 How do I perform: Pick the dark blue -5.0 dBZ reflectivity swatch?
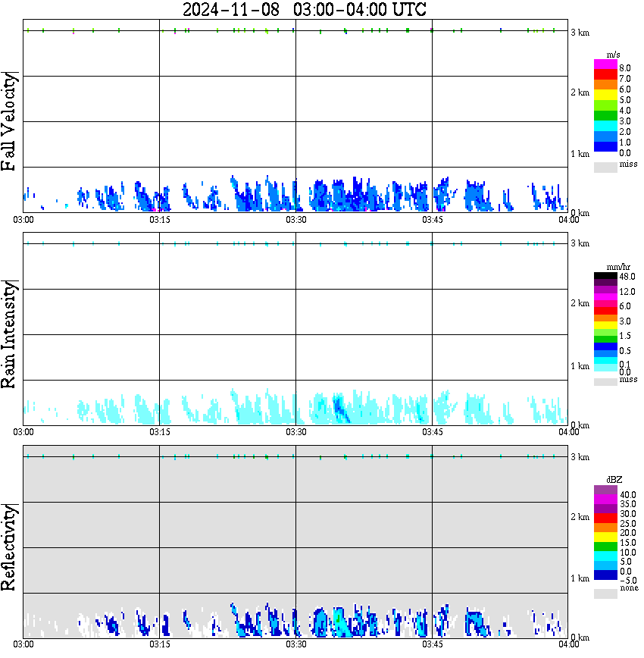pos(605,575)
